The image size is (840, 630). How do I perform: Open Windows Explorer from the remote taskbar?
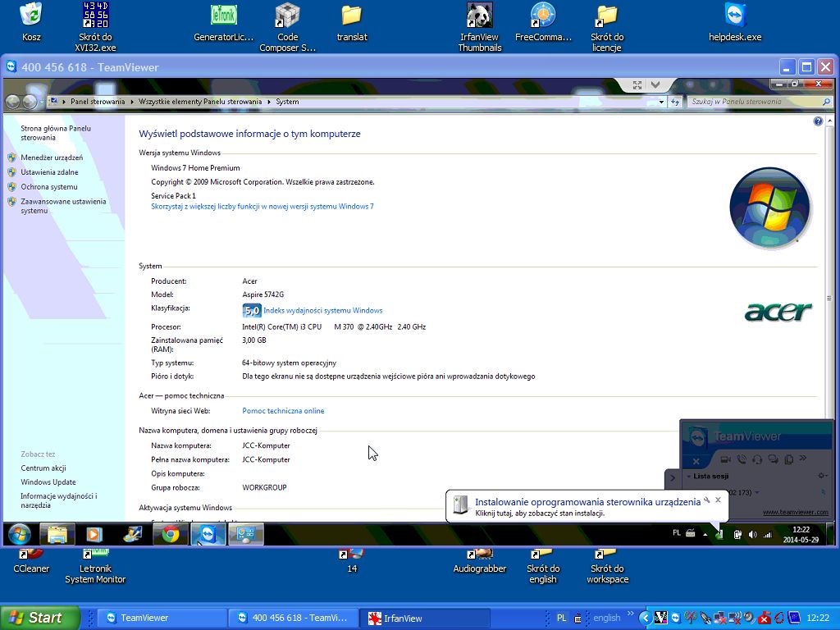[x=57, y=535]
